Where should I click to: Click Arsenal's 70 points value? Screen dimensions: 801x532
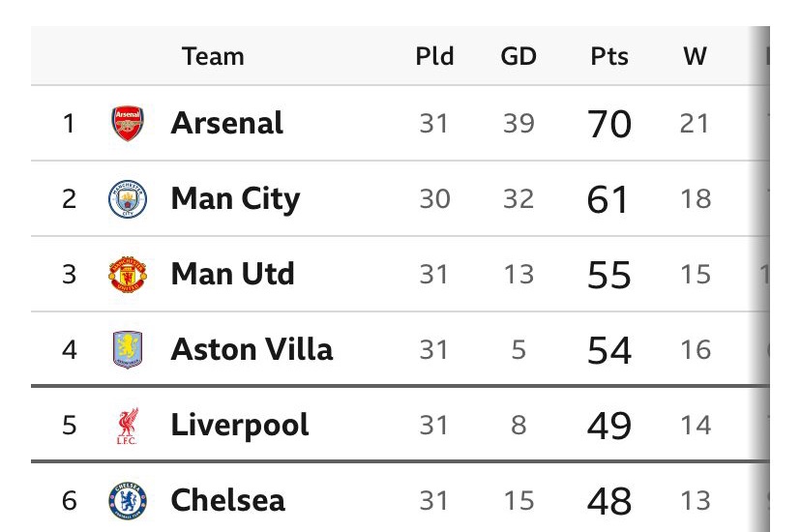click(609, 125)
